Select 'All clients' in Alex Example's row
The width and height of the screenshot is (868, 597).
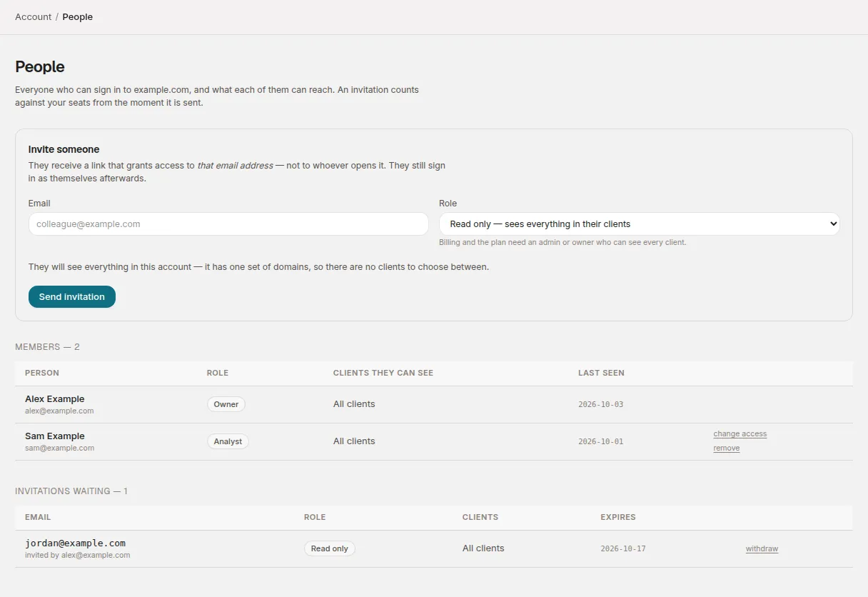click(x=354, y=404)
